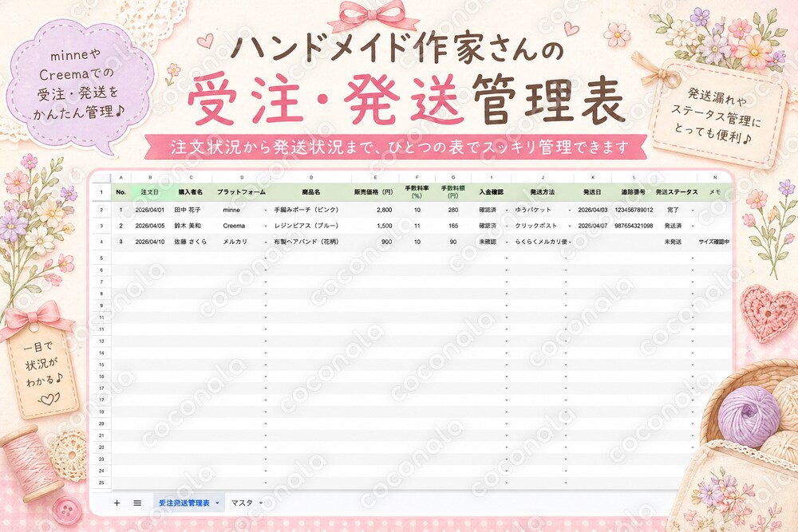The image size is (798, 532).
Task: Click the minne cell in the platform column
Action: [231, 210]
